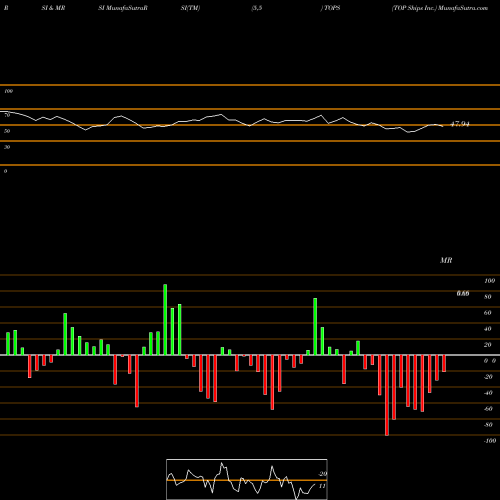
Task: Click the 30 label on the RSI axis
Action: point(7,147)
